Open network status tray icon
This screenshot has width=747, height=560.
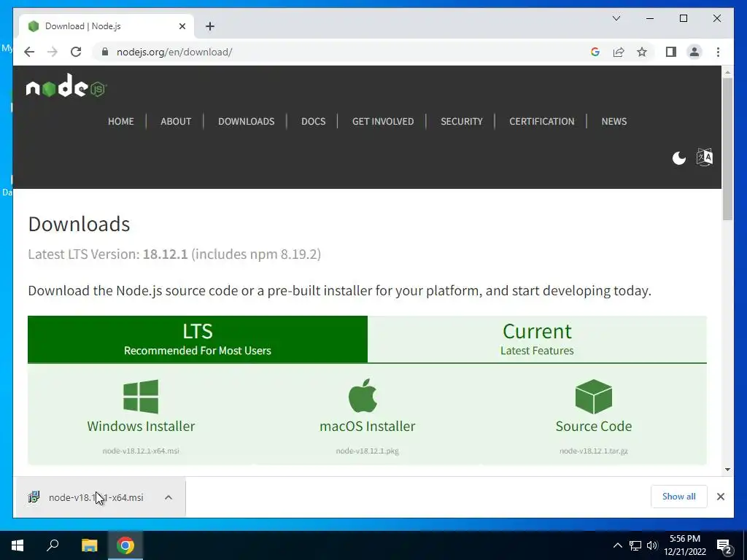(x=635, y=545)
